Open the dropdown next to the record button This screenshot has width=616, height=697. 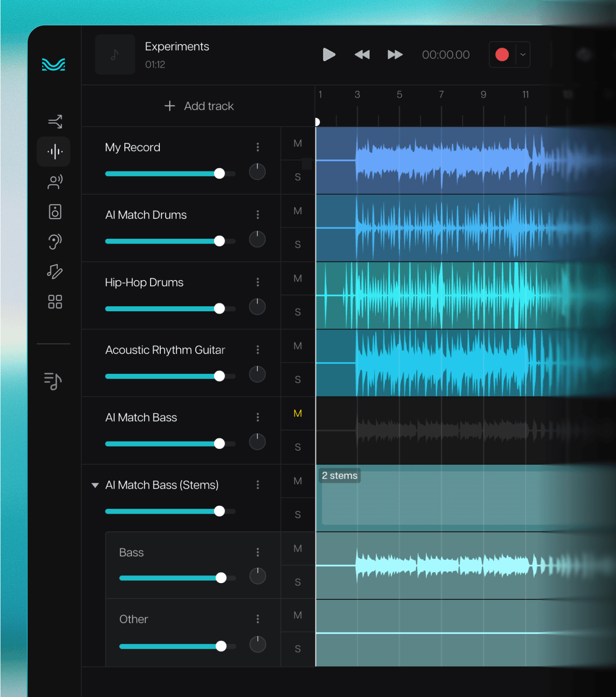523,55
